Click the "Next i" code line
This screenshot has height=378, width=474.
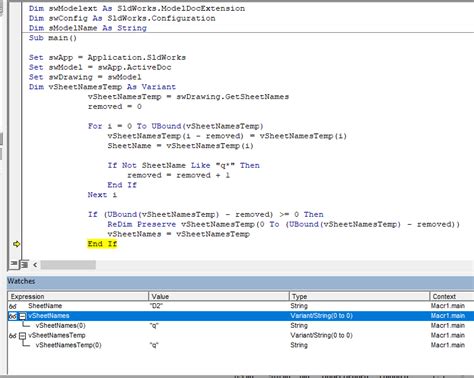click(102, 195)
